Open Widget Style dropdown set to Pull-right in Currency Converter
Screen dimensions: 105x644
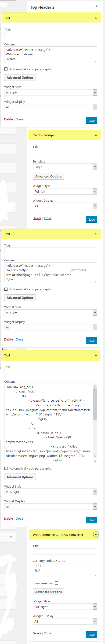pyautogui.click(x=65, y=607)
